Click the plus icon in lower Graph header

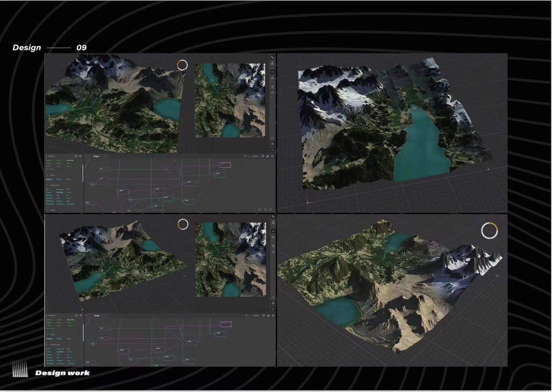point(246,315)
